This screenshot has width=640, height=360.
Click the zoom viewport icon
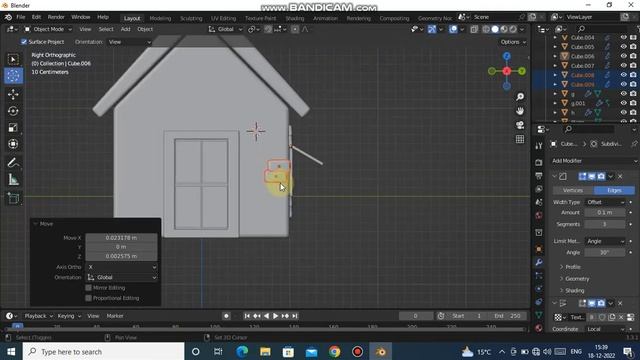tap(520, 97)
